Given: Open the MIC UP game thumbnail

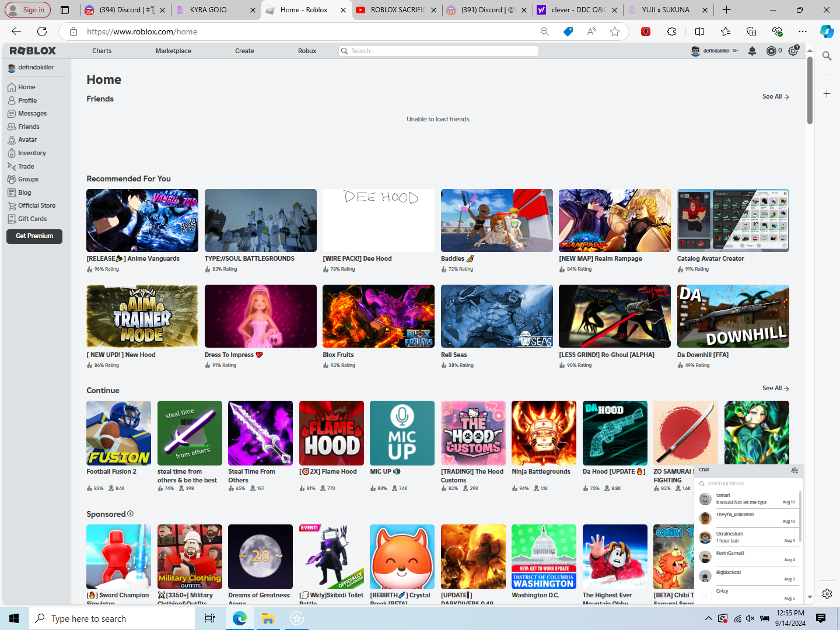Looking at the screenshot, I should point(402,433).
